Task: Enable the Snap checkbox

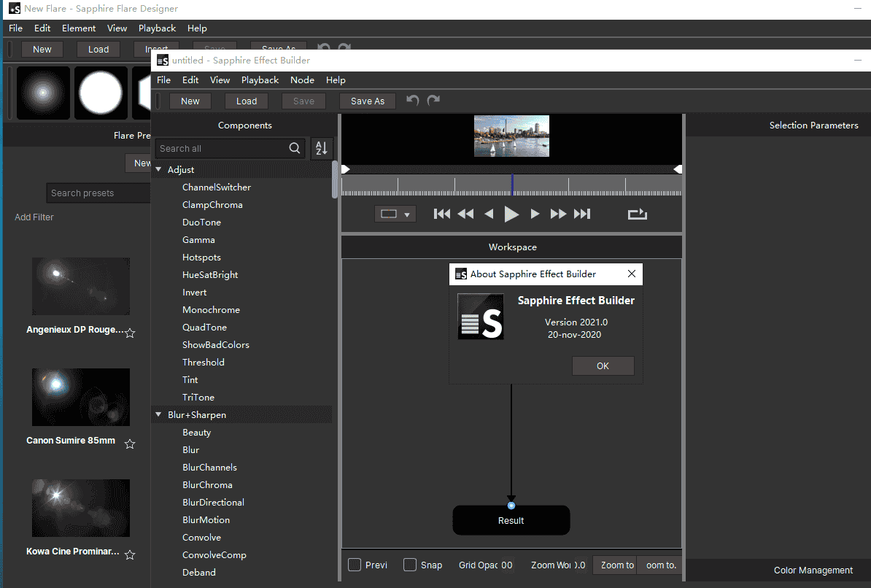Action: click(410, 565)
